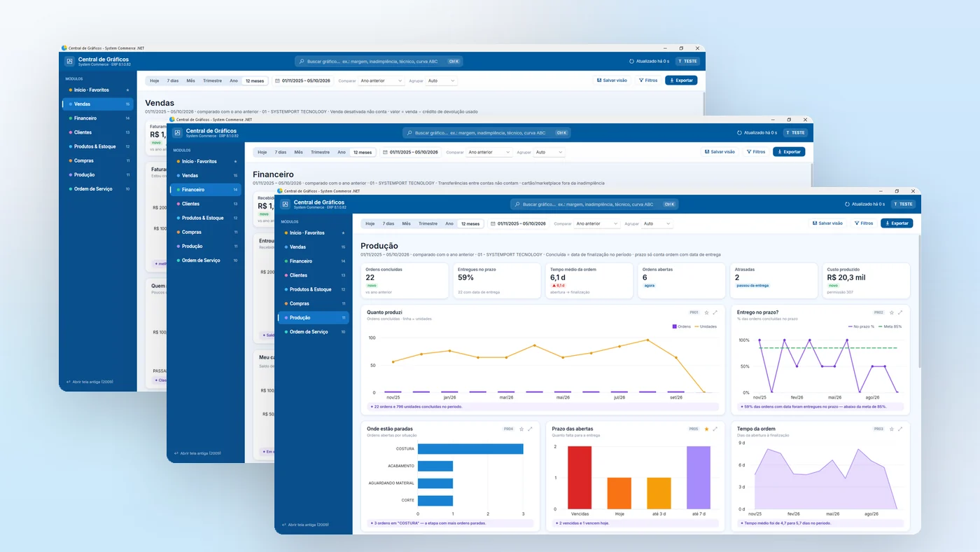The height and width of the screenshot is (552, 980).
Task: Expand the 'Quanto produzi' chart to fullscreen
Action: click(715, 312)
